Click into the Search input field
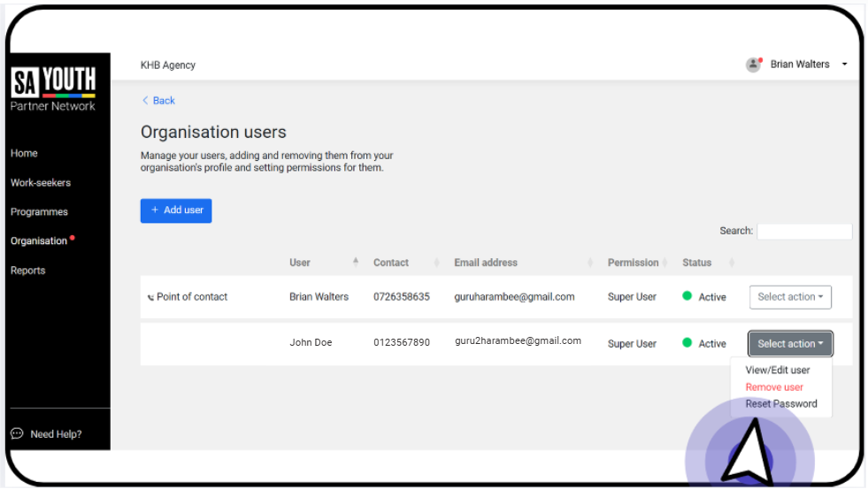 pos(804,231)
